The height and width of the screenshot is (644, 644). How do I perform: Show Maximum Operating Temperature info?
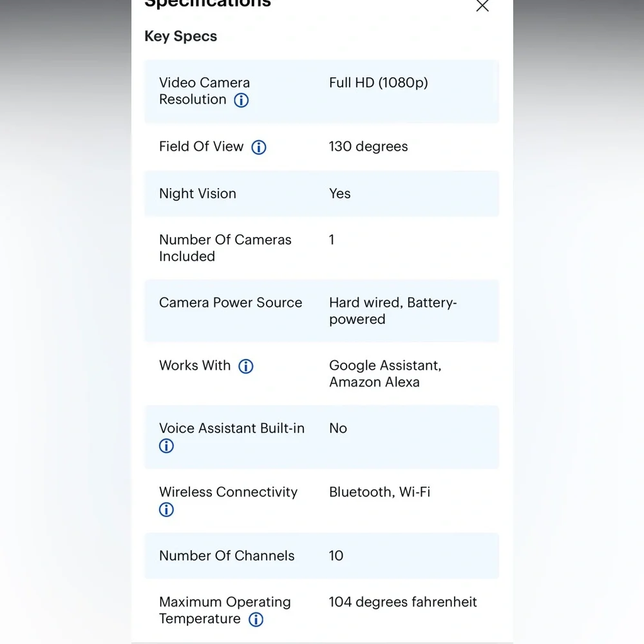click(256, 620)
